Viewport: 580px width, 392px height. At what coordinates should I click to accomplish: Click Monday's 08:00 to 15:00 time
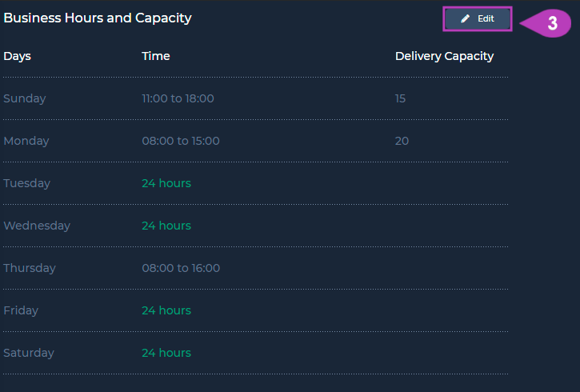click(181, 141)
